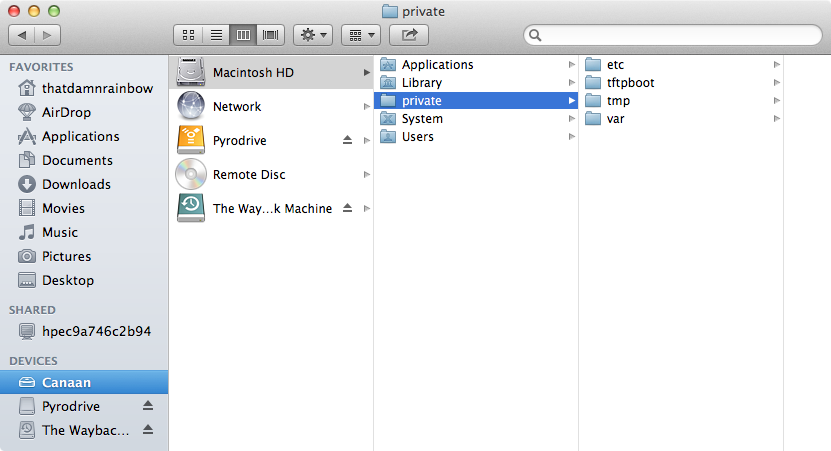Click the private folder title proxy icon

click(x=390, y=11)
